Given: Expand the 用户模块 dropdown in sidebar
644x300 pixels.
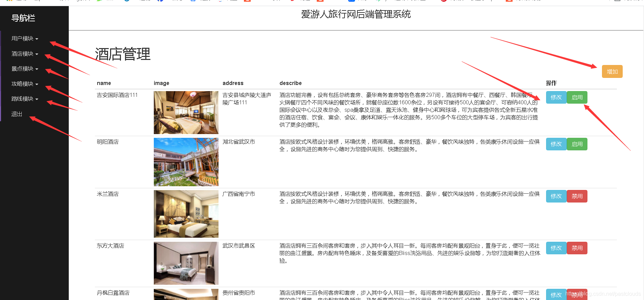Looking at the screenshot, I should point(25,39).
